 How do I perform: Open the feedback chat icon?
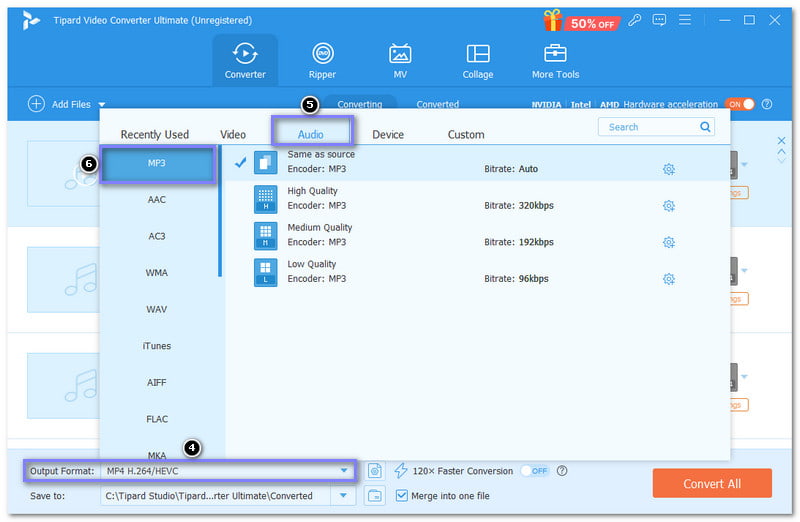659,20
